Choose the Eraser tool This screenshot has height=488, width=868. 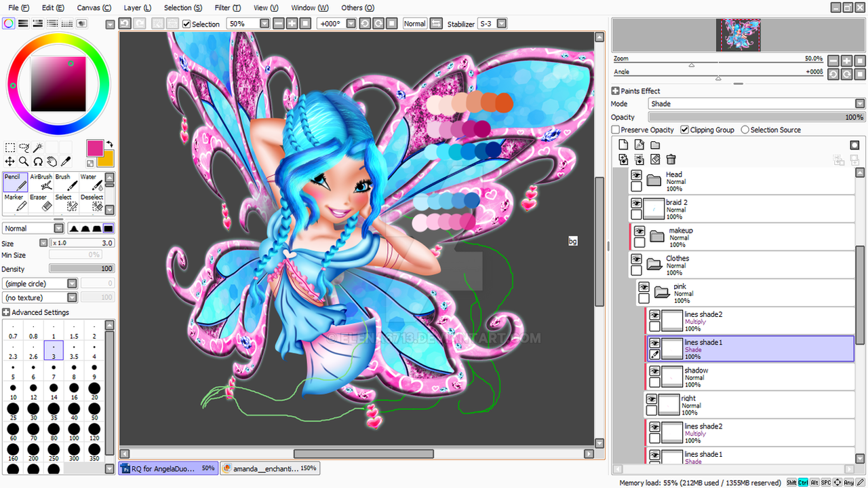tap(41, 202)
